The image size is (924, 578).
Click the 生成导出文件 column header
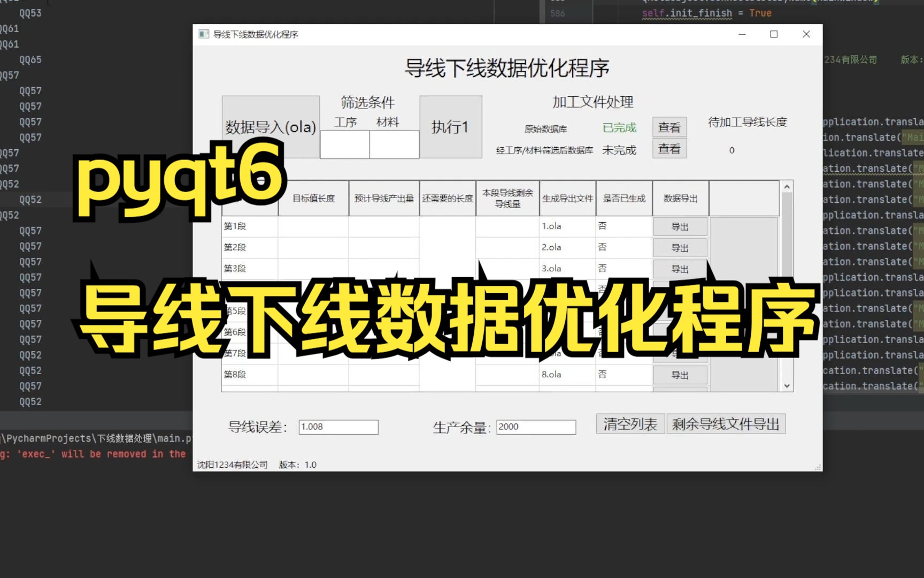tap(567, 199)
